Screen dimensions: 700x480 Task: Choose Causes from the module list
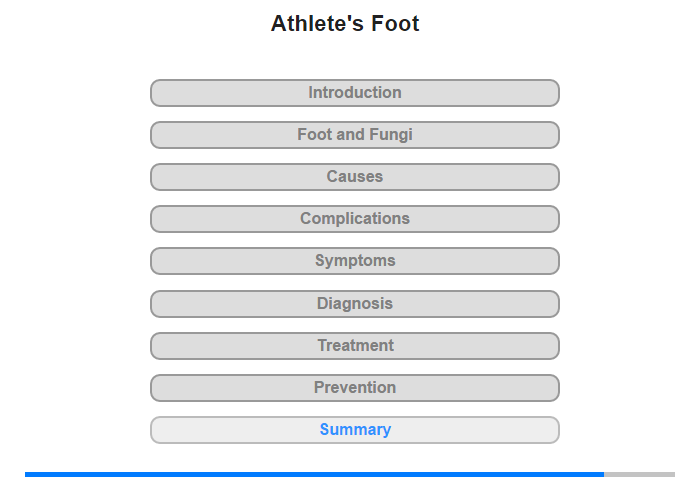click(x=355, y=177)
